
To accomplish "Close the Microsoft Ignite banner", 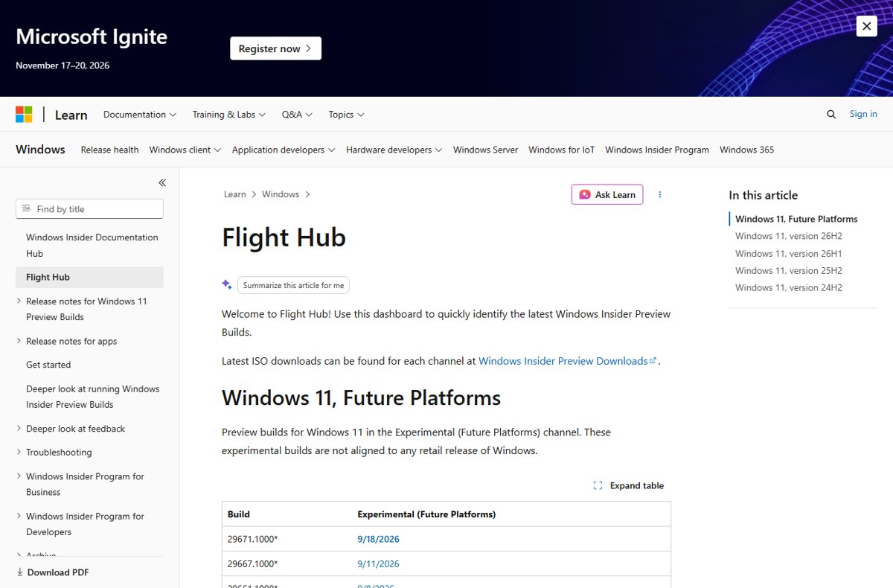I will point(867,26).
